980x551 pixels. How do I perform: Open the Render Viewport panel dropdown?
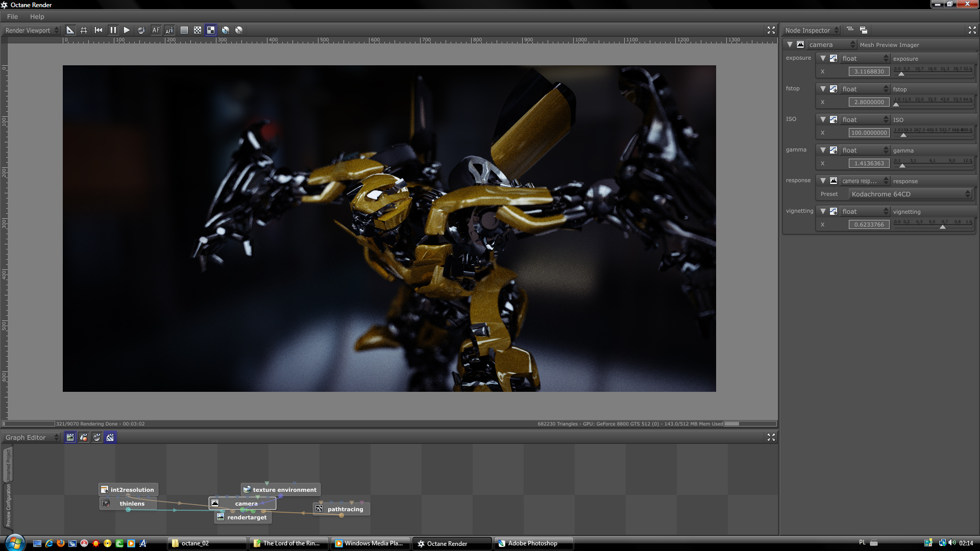coord(32,30)
